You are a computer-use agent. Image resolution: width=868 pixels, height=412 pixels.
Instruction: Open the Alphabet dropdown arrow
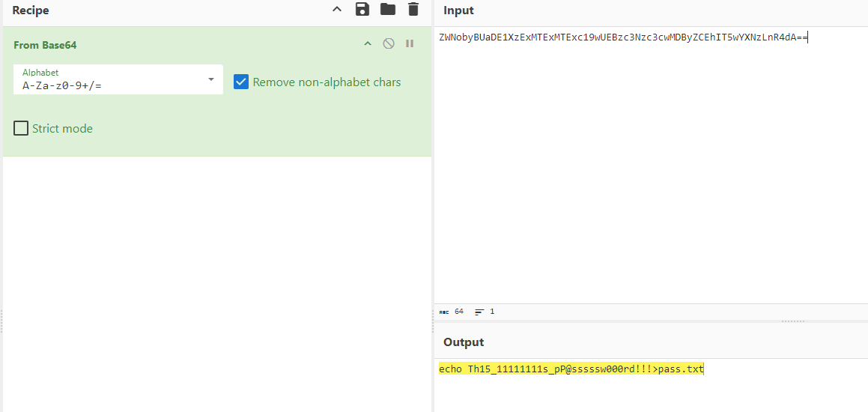(x=211, y=79)
